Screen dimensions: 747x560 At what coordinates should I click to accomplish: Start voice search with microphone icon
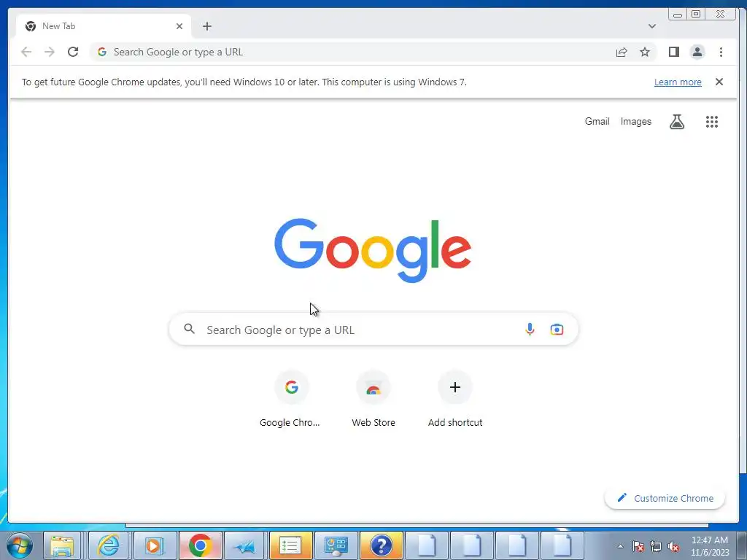(x=530, y=329)
